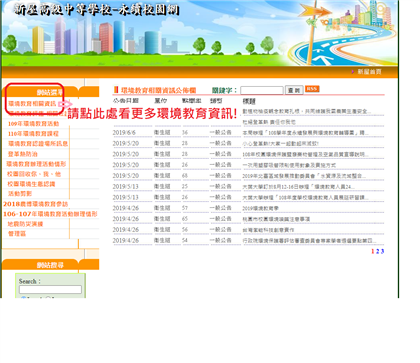Click the orange RSS feed icon

[x=312, y=89]
